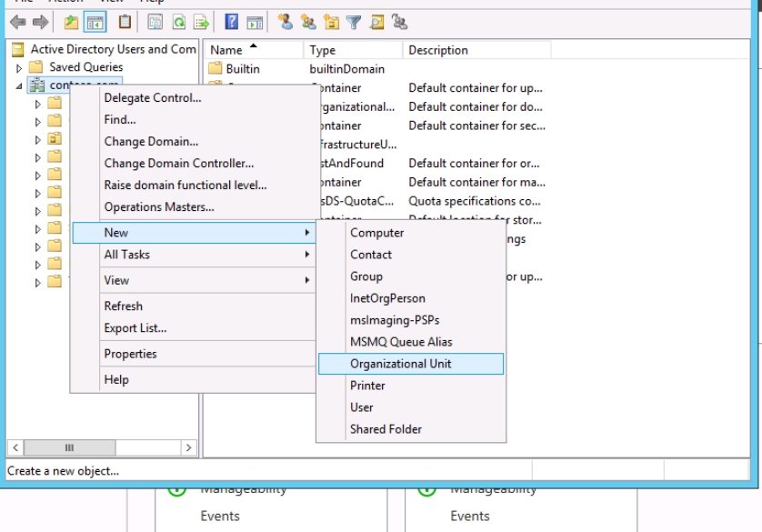This screenshot has width=762, height=532.
Task: Select InetOrgPerson from the submenu
Action: pos(411,298)
